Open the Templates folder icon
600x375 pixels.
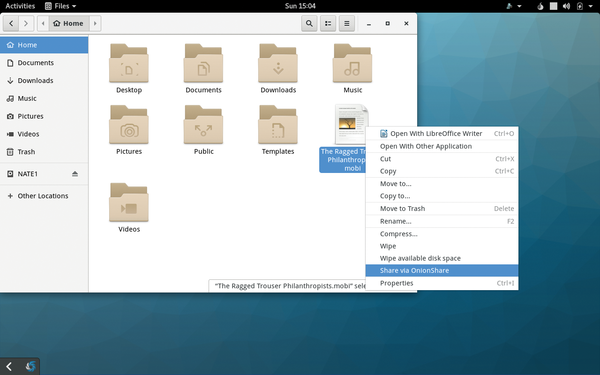click(278, 125)
